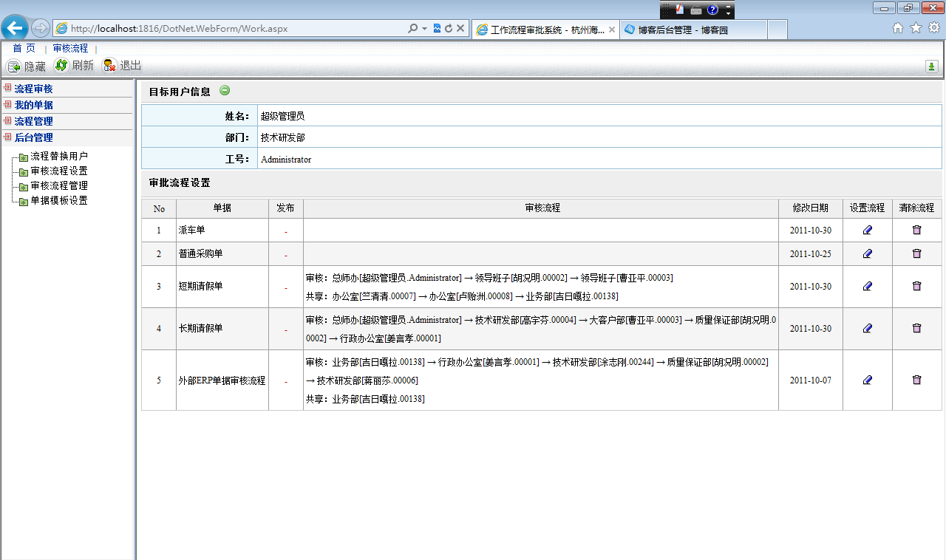Click the Administrator job number value
The image size is (946, 560).
286,159
